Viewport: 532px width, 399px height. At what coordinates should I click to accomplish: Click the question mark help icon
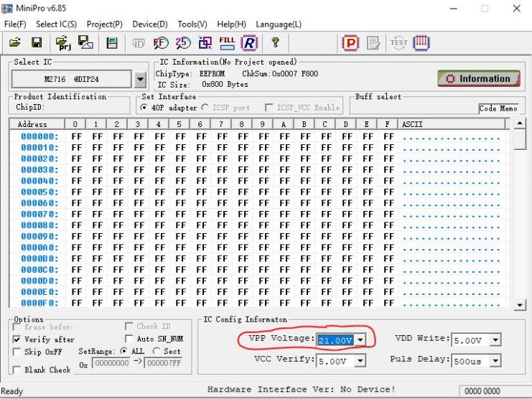[x=275, y=44]
